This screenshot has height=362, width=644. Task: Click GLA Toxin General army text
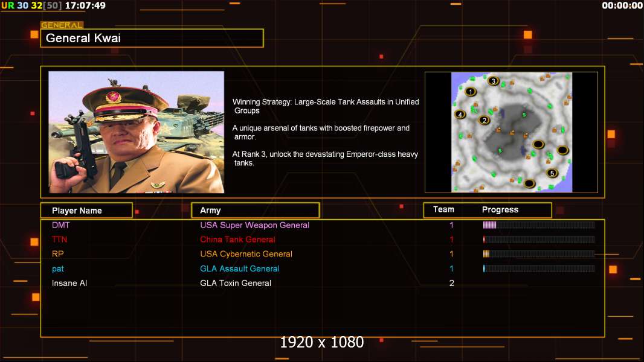[x=236, y=283]
